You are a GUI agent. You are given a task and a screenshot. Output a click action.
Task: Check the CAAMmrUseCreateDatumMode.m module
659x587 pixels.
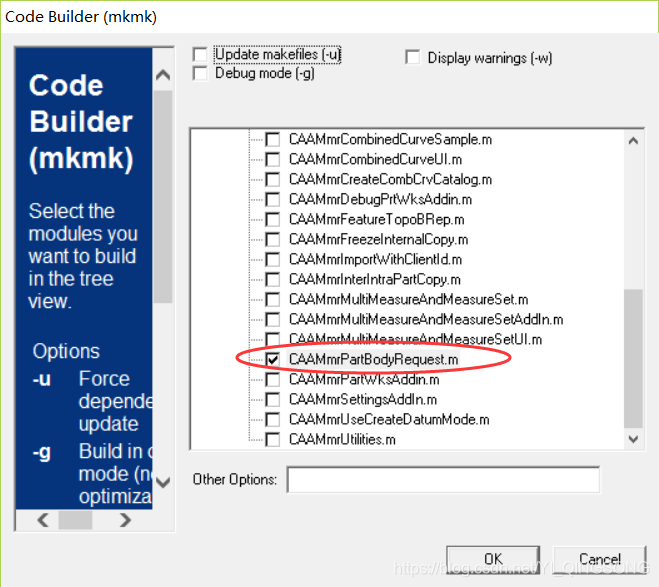click(x=272, y=419)
